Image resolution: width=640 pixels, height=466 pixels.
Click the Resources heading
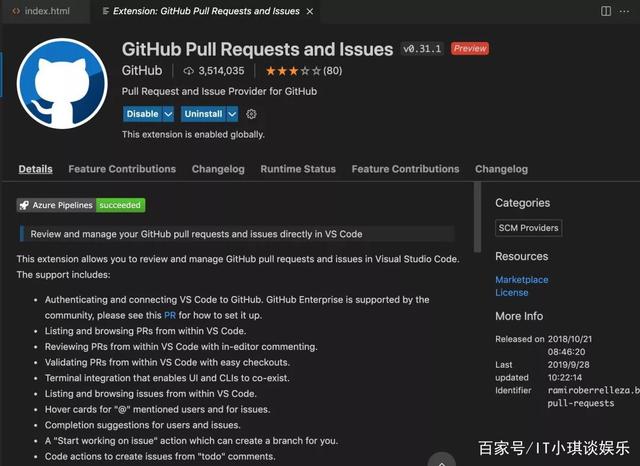point(522,256)
